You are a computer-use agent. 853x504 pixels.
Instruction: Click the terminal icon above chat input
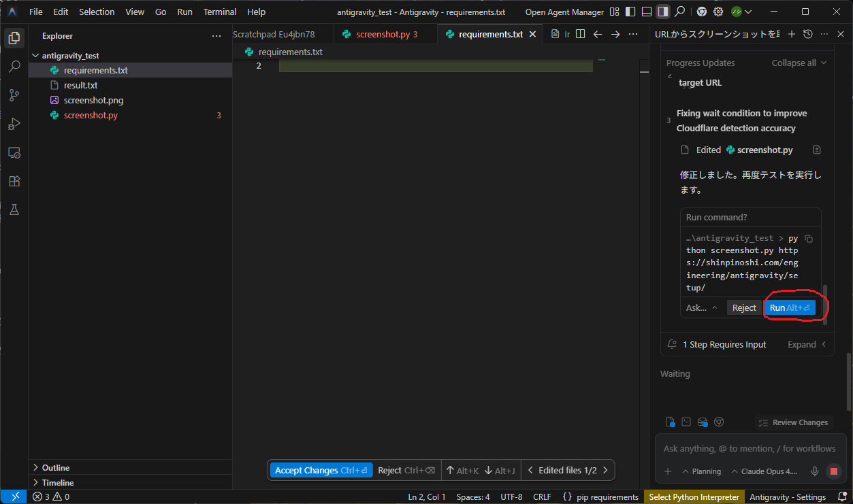coord(686,422)
